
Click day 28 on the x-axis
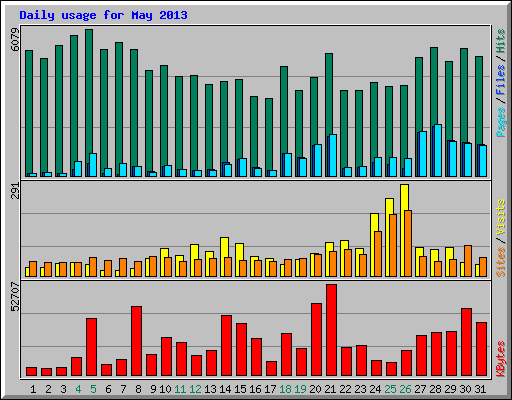(435, 389)
